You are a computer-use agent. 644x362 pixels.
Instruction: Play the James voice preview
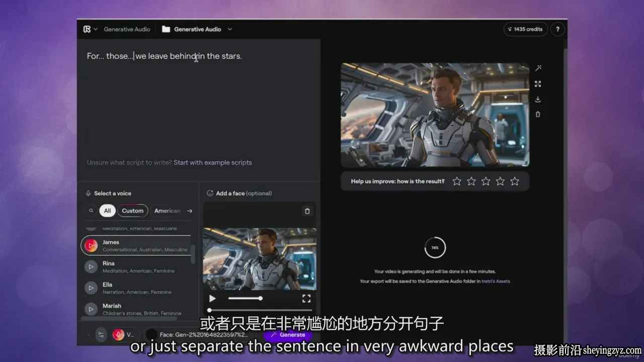(91, 245)
